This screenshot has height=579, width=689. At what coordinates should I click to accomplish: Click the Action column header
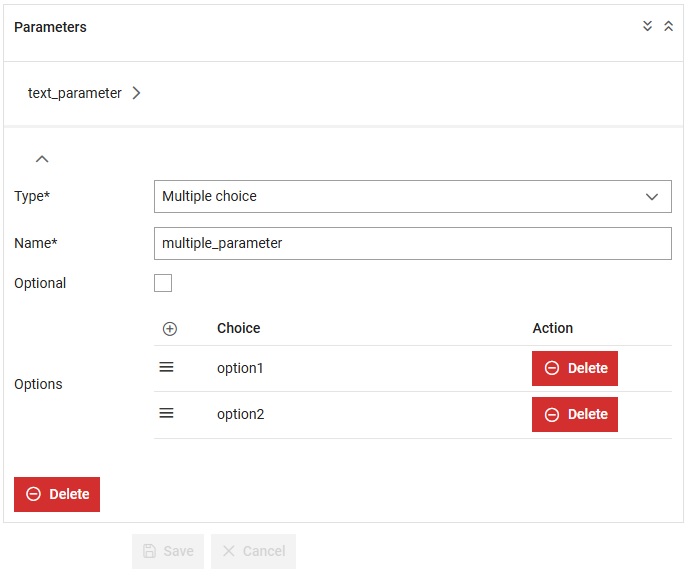(552, 328)
